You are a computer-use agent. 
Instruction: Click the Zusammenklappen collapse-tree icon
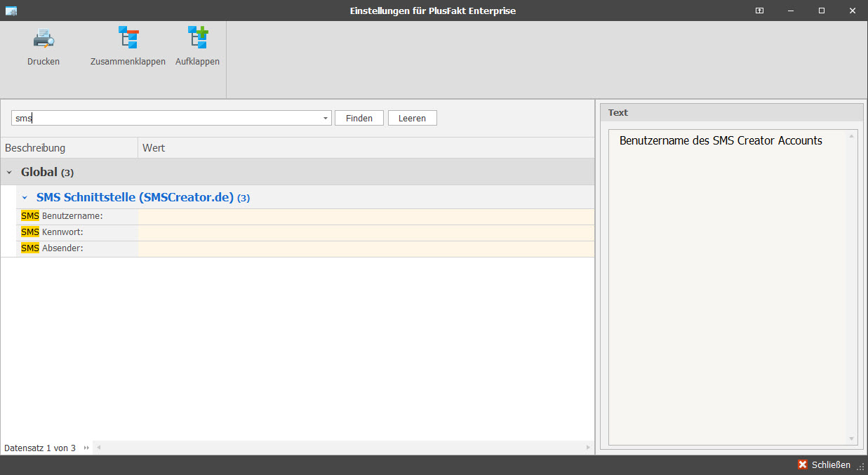tap(128, 38)
